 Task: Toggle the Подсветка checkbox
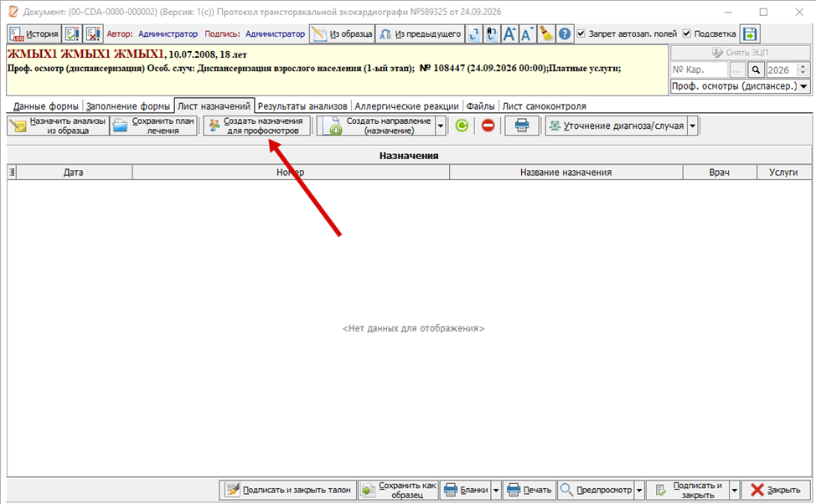pyautogui.click(x=687, y=33)
